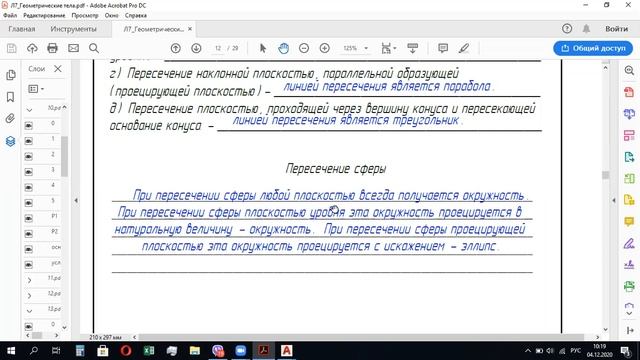
Task: Click the layers panel vertical scrollbar thumb
Action: click(64, 156)
